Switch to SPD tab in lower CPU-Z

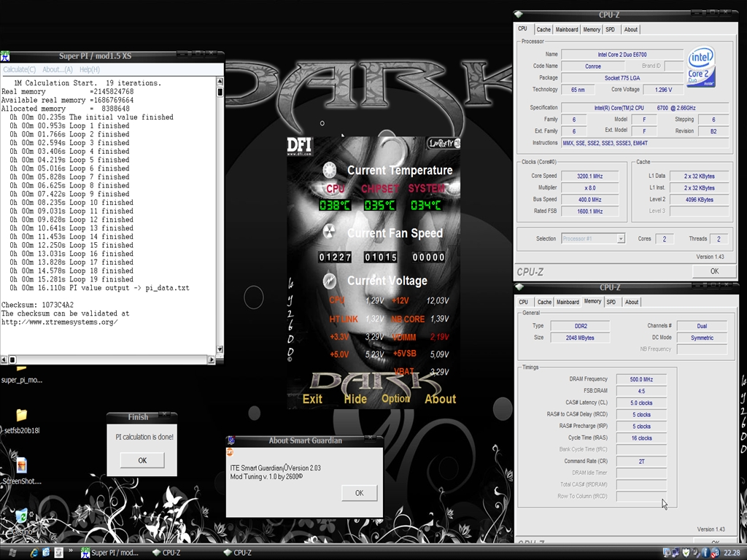coord(611,302)
